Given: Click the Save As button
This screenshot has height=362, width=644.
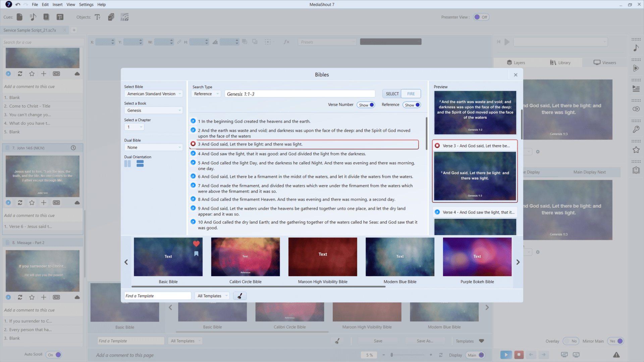Looking at the screenshot, I should pos(425,341).
